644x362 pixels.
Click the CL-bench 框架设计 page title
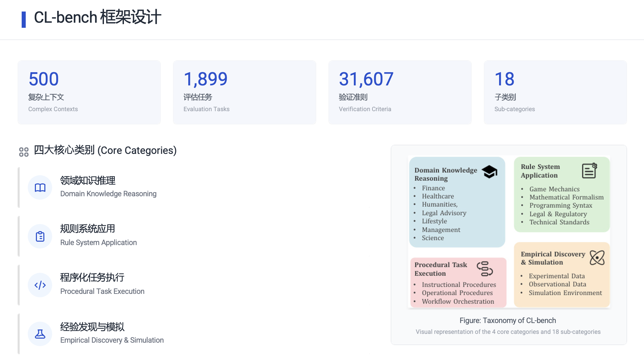coord(98,17)
